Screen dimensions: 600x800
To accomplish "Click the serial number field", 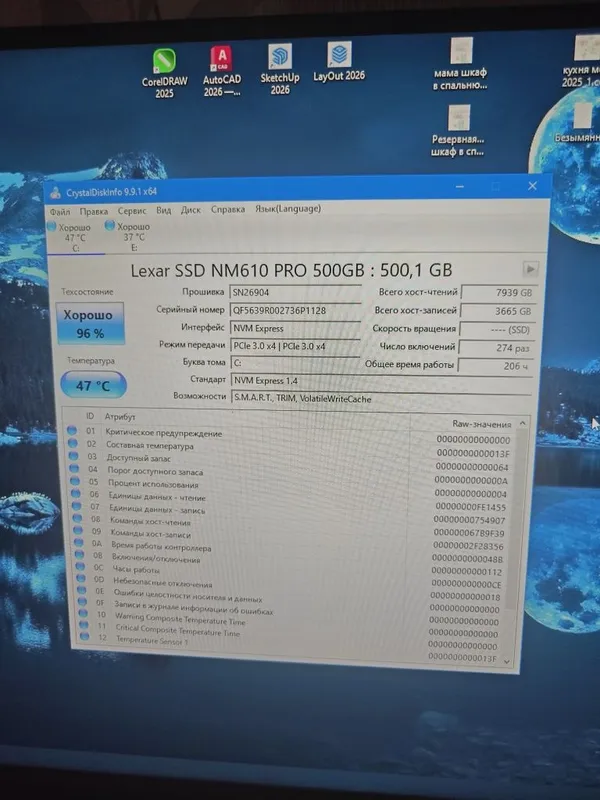I will point(295,310).
